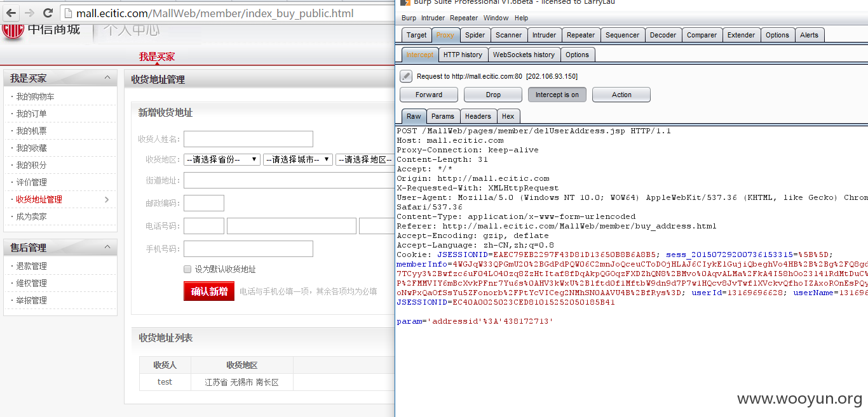Switch to the Alerts tab
Viewport: 868px width, 417px height.
809,35
